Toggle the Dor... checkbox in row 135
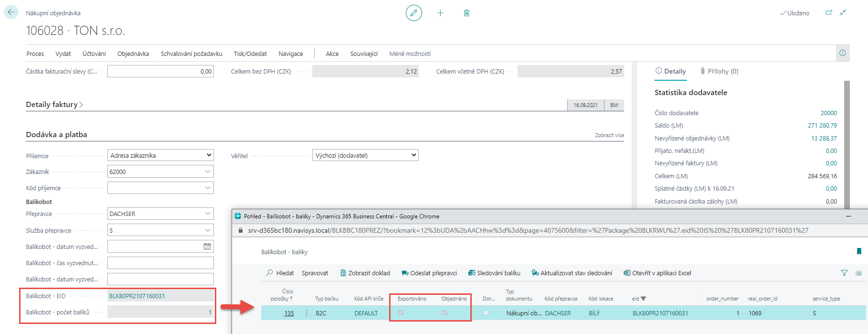The height and width of the screenshot is (334, 868). (486, 313)
